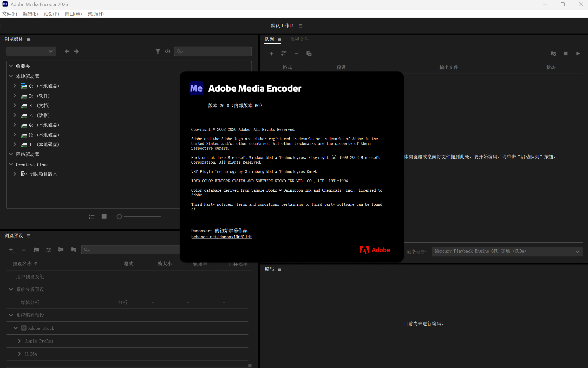
Task: Go back in Media Browser
Action: (x=67, y=51)
